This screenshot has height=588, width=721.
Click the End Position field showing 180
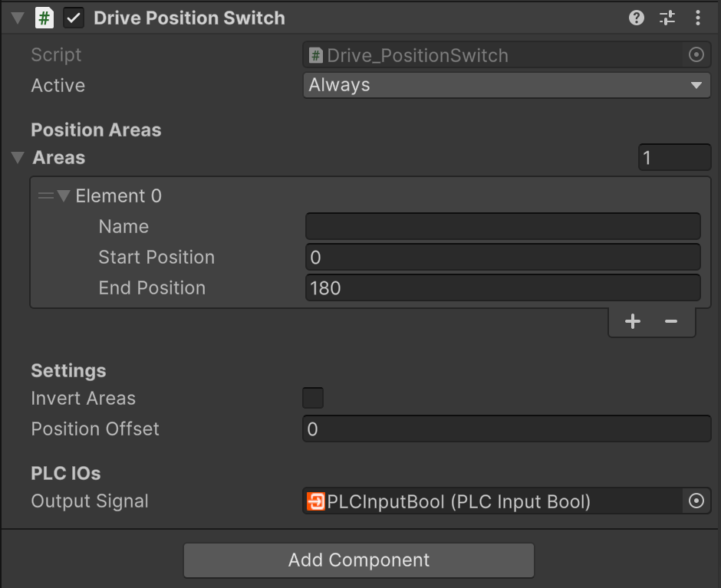tap(502, 287)
